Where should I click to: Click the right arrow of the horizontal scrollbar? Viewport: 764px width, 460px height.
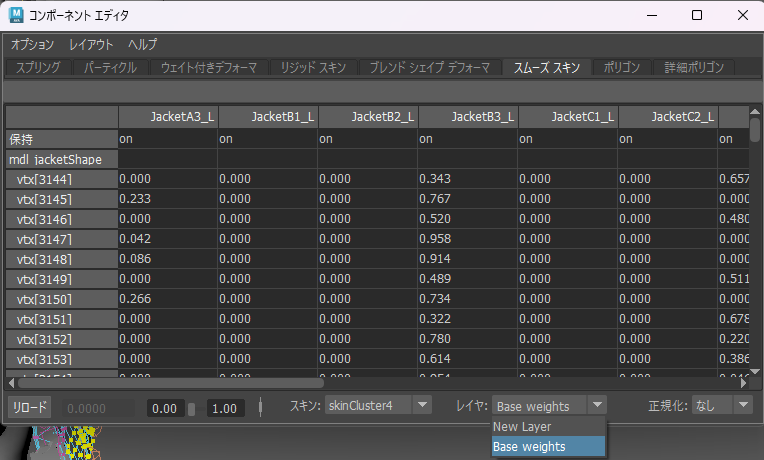[x=744, y=383]
